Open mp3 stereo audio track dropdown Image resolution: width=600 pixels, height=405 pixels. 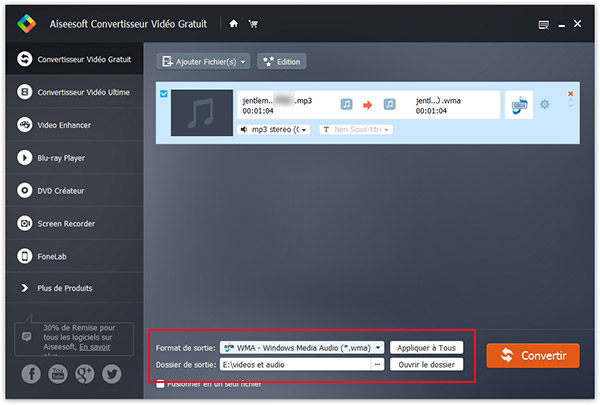point(274,130)
